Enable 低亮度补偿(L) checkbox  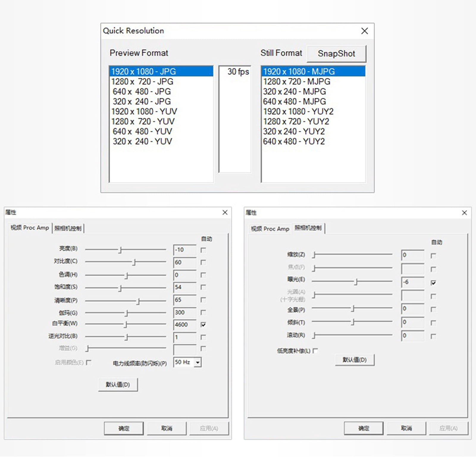(x=315, y=351)
